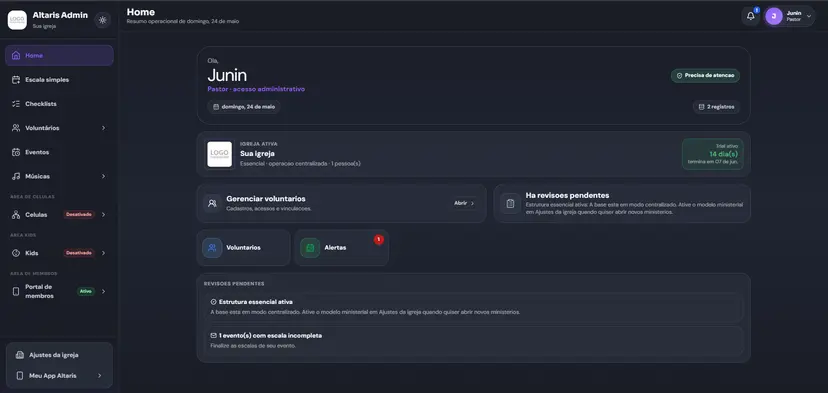Viewport: 828px width, 393px height.
Task: Click the Ha revisoes pendentes clipboard icon
Action: pyautogui.click(x=510, y=203)
